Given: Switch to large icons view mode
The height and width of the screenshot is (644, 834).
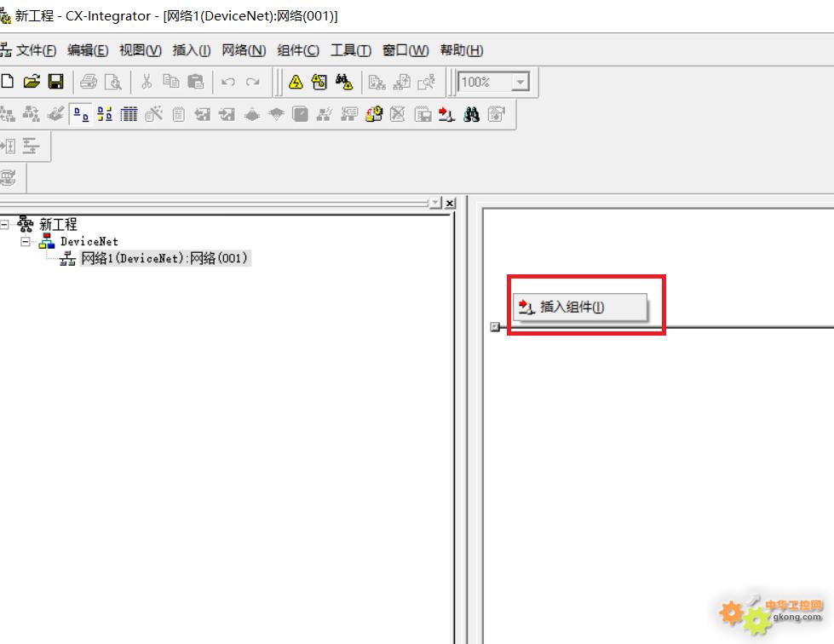Looking at the screenshot, I should pos(80,114).
